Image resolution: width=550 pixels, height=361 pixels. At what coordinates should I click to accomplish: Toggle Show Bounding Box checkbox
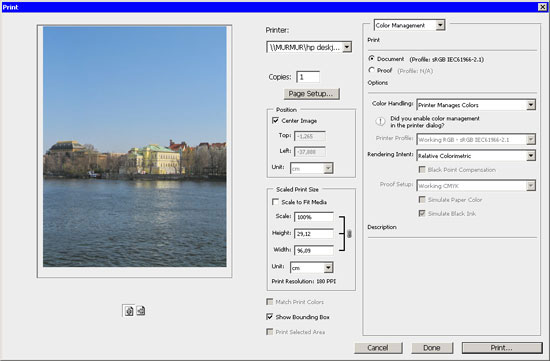(269, 317)
